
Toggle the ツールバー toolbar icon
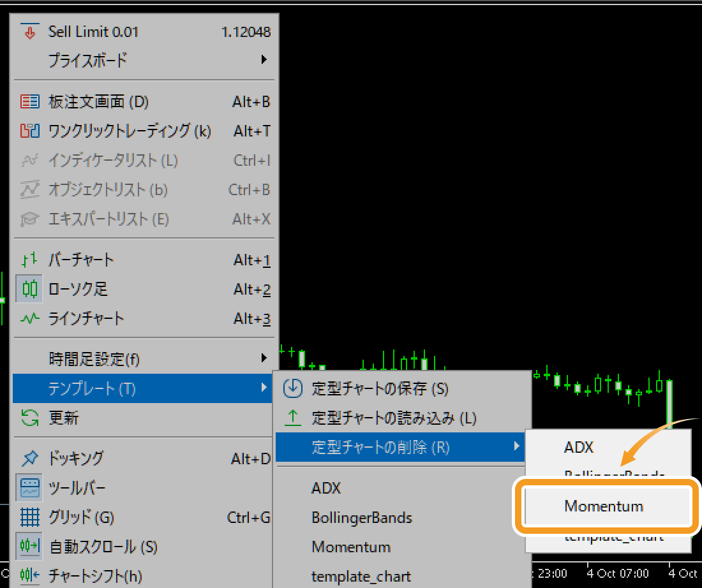(x=29, y=487)
